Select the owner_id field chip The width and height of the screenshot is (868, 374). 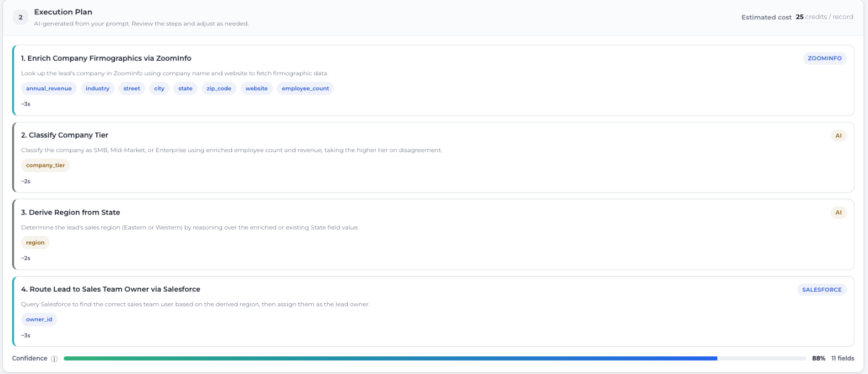(x=39, y=319)
